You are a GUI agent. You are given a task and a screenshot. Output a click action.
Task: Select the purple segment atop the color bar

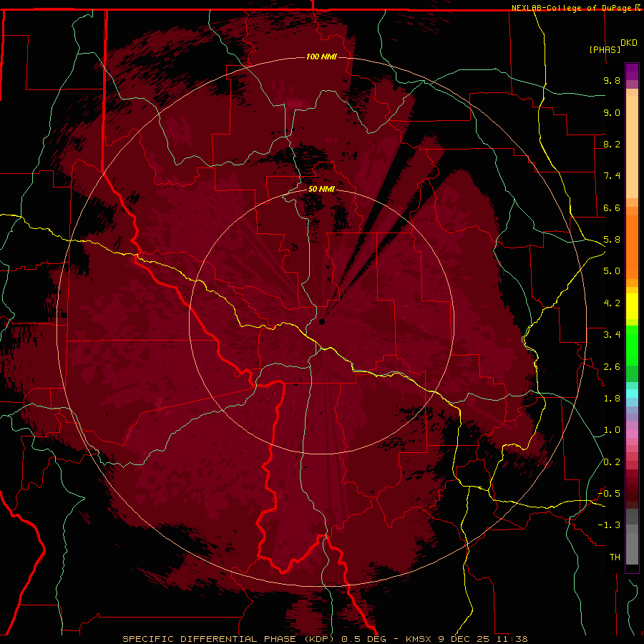pyautogui.click(x=632, y=72)
